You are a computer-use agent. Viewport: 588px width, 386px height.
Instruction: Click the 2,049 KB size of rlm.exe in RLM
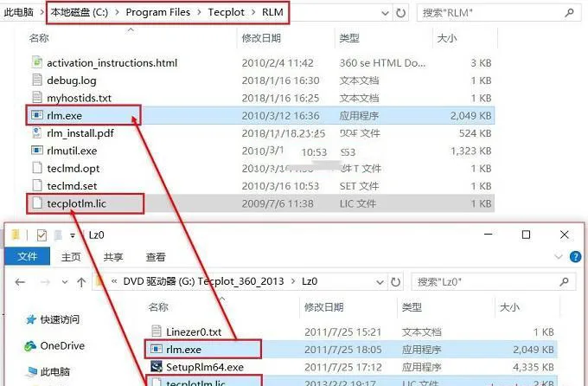pyautogui.click(x=471, y=115)
